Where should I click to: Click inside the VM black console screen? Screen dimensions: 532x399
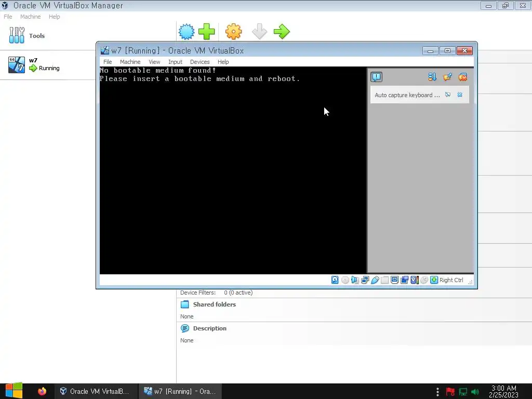(233, 170)
